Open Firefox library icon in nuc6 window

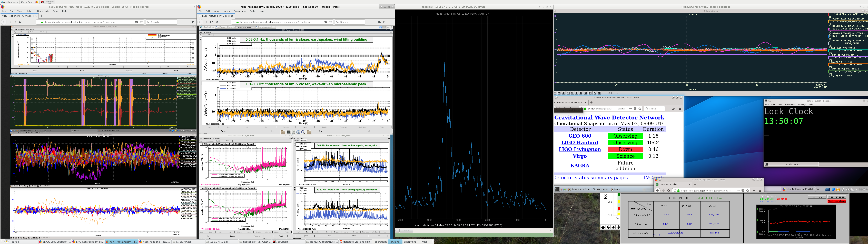193,22
